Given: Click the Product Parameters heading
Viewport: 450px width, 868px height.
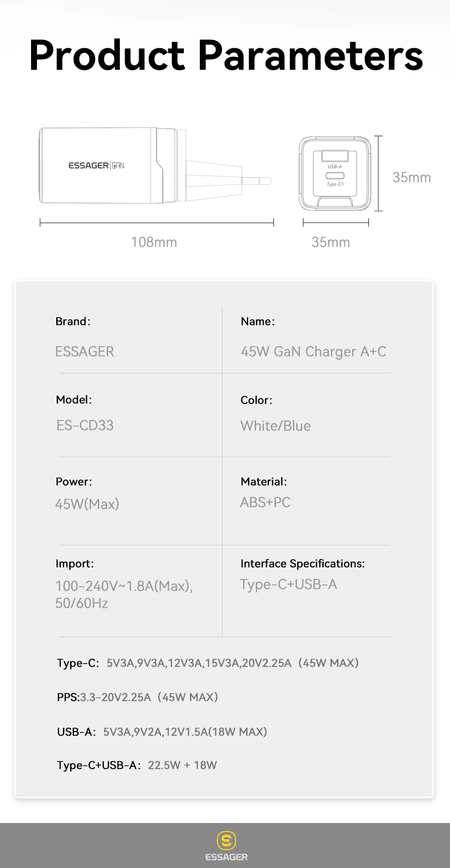Looking at the screenshot, I should coord(226,56).
